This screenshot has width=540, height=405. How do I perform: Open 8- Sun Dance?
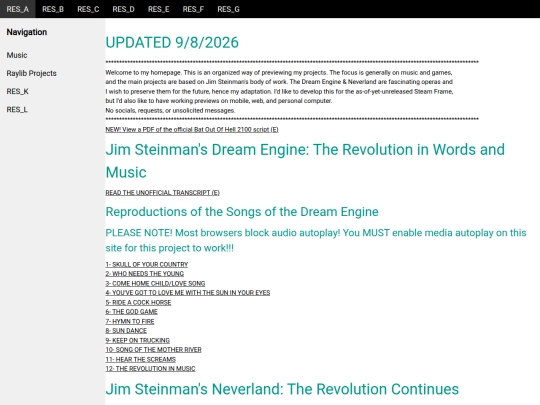(126, 331)
